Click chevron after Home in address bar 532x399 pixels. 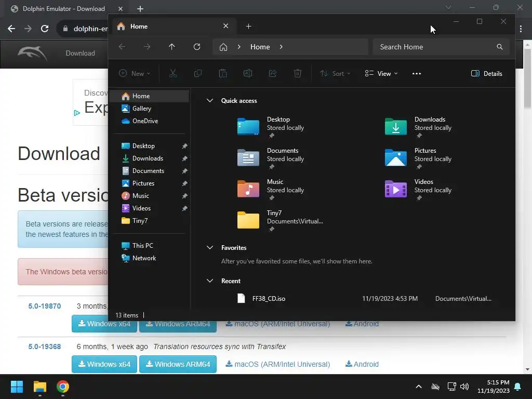(281, 47)
